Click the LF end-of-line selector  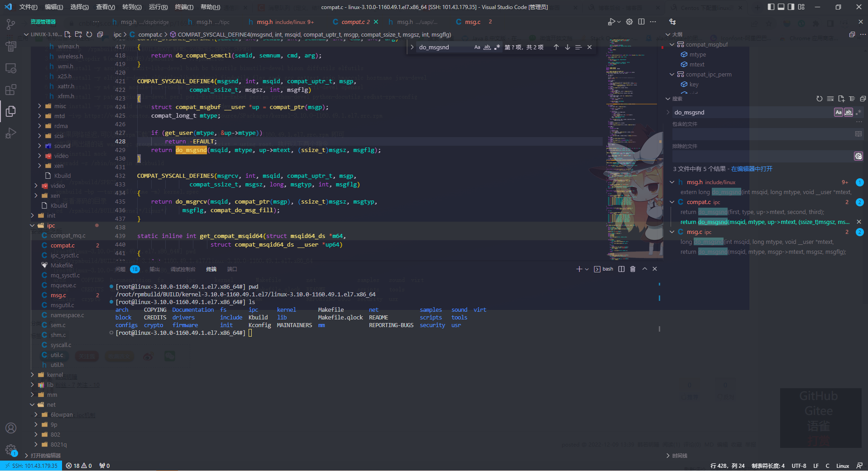pyautogui.click(x=816, y=466)
